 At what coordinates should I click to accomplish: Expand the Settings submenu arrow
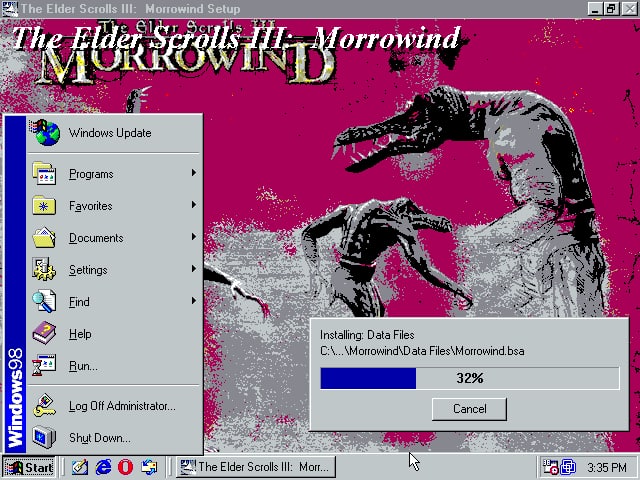(x=194, y=269)
